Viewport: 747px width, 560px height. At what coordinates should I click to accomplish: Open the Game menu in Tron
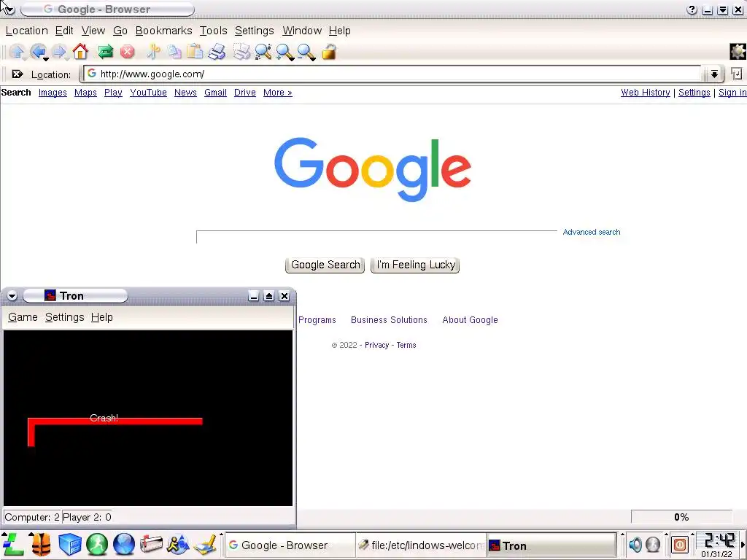pyautogui.click(x=23, y=317)
